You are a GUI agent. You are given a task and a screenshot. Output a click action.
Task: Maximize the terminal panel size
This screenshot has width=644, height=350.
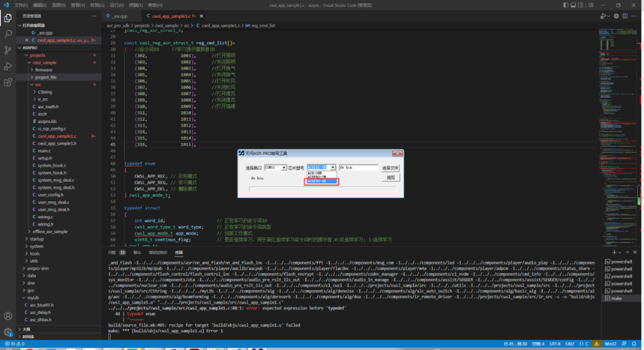point(628,253)
